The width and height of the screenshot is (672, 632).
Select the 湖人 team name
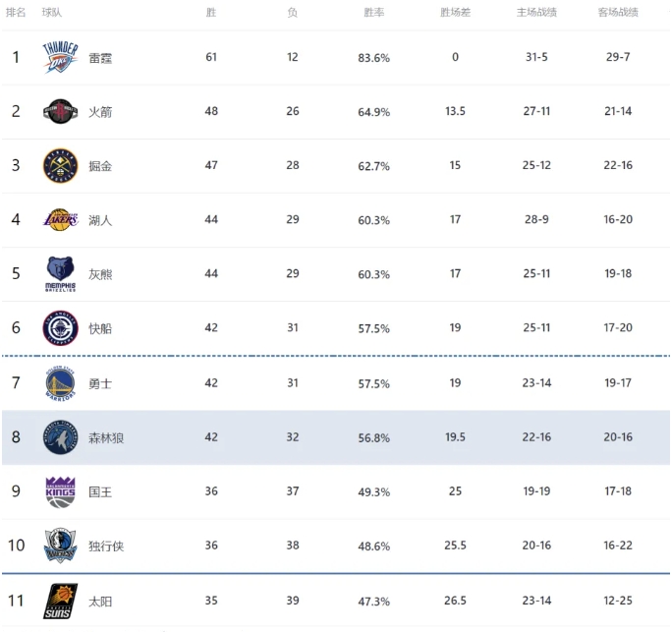tap(100, 220)
